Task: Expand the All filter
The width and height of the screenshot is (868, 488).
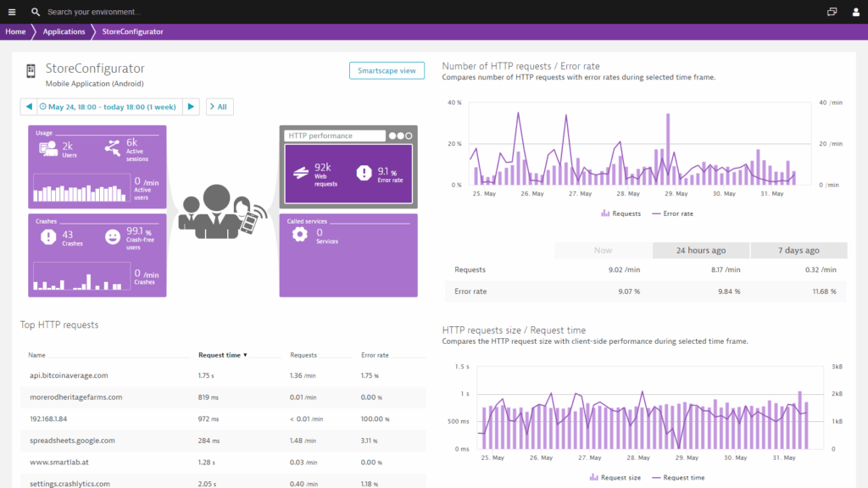Action: pyautogui.click(x=220, y=107)
